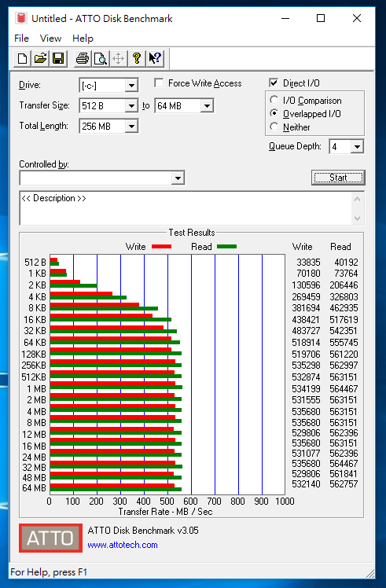Open a saved benchmark file
This screenshot has width=386, height=588.
click(x=41, y=58)
